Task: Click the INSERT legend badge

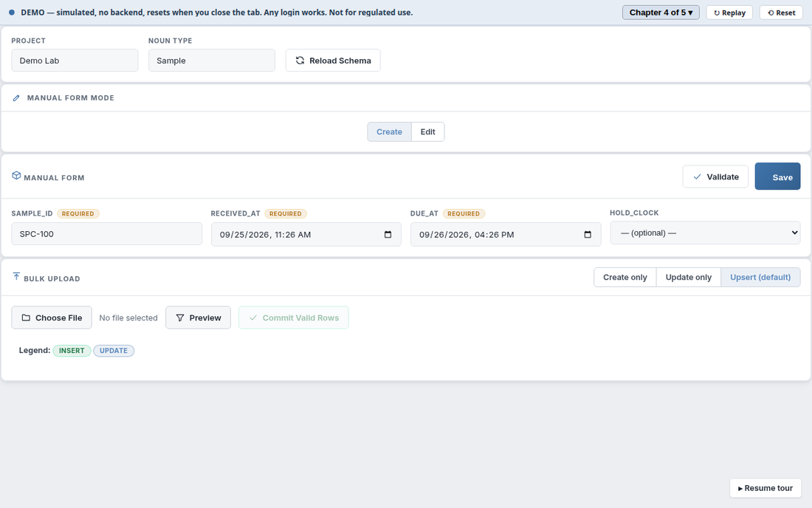Action: coord(72,351)
